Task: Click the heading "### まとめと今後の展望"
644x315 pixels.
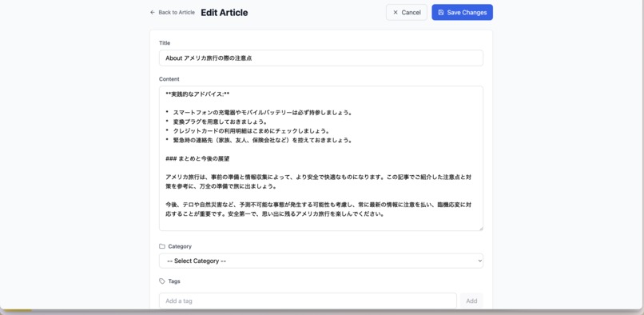Action: click(x=197, y=158)
